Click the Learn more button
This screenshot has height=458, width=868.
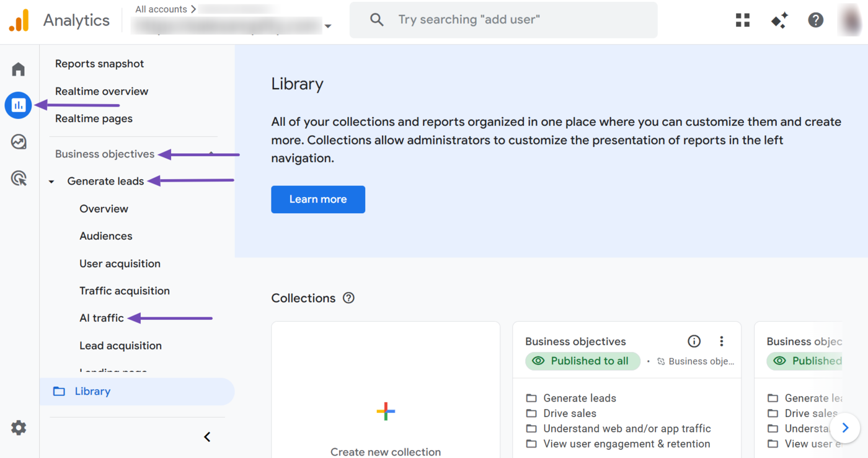coord(318,200)
